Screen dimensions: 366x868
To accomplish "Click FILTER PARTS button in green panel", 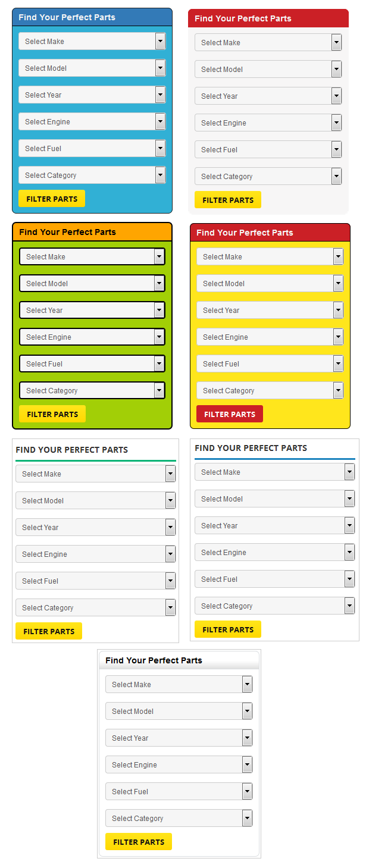I will pos(52,414).
